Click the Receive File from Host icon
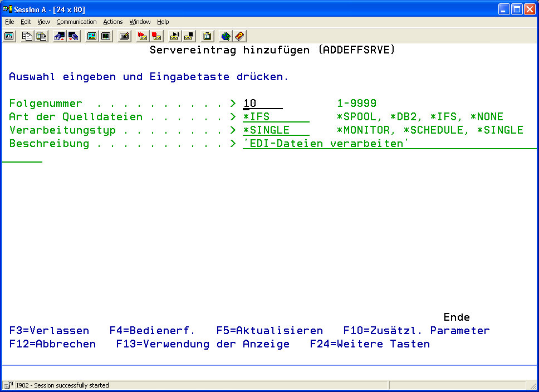 pos(73,36)
